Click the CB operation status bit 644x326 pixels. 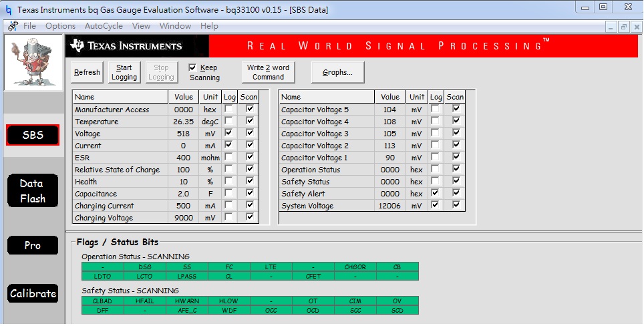pyautogui.click(x=397, y=267)
